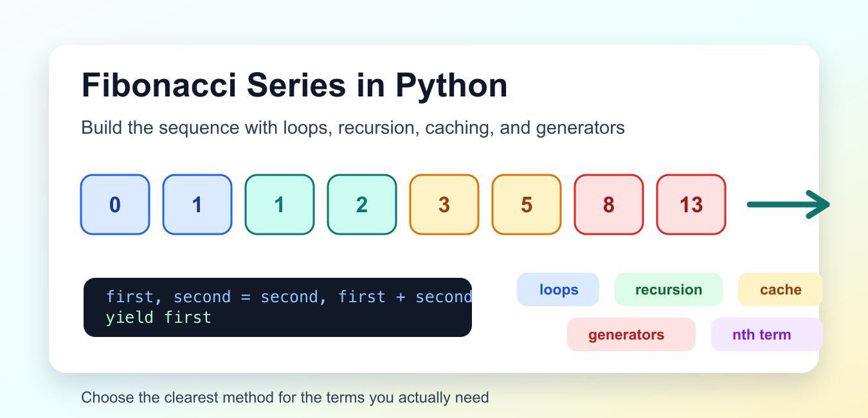The image size is (868, 418).
Task: Choose the nth term tag
Action: pyautogui.click(x=767, y=334)
